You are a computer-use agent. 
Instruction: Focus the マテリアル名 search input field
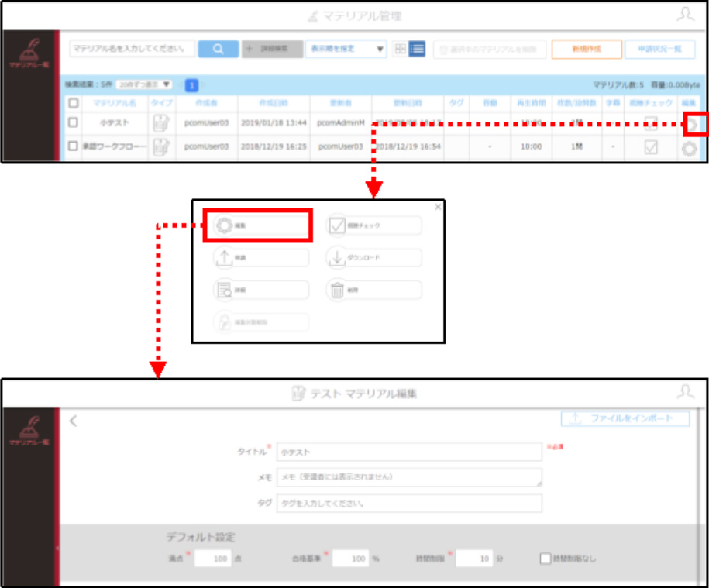(132, 48)
